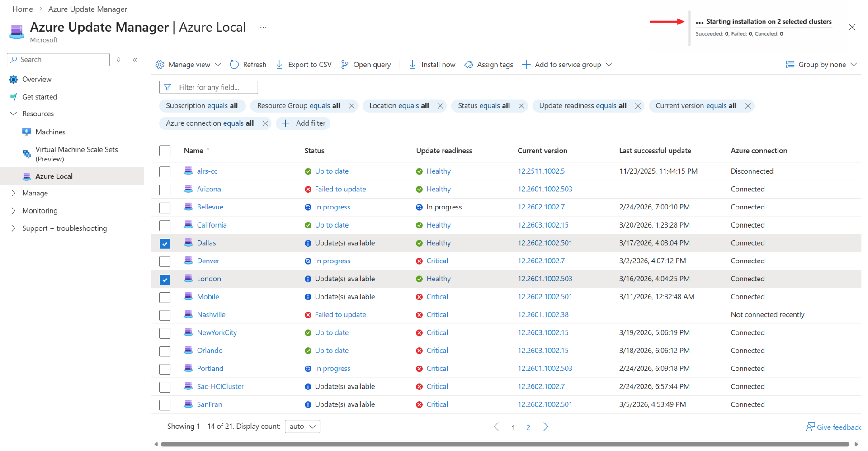Uncheck the Dallas cluster checkbox

pos(165,243)
